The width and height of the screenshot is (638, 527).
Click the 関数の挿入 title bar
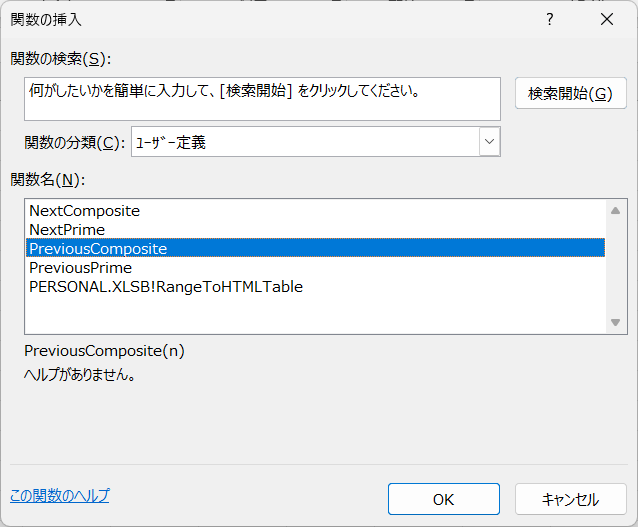click(x=264, y=19)
